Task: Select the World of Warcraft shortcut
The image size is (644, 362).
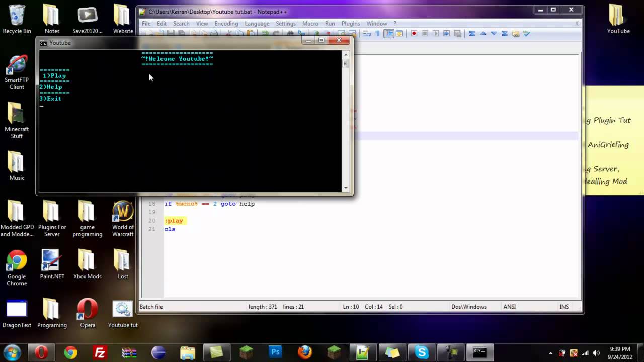Action: (123, 220)
